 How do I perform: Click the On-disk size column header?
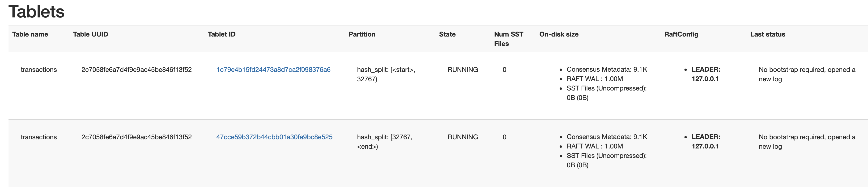pos(559,34)
